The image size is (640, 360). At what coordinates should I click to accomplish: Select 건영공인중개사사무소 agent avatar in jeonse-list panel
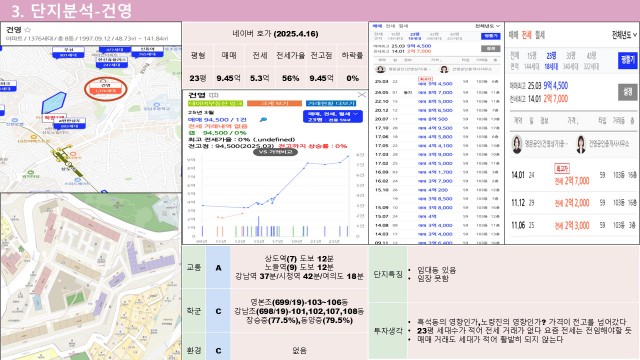[581, 144]
